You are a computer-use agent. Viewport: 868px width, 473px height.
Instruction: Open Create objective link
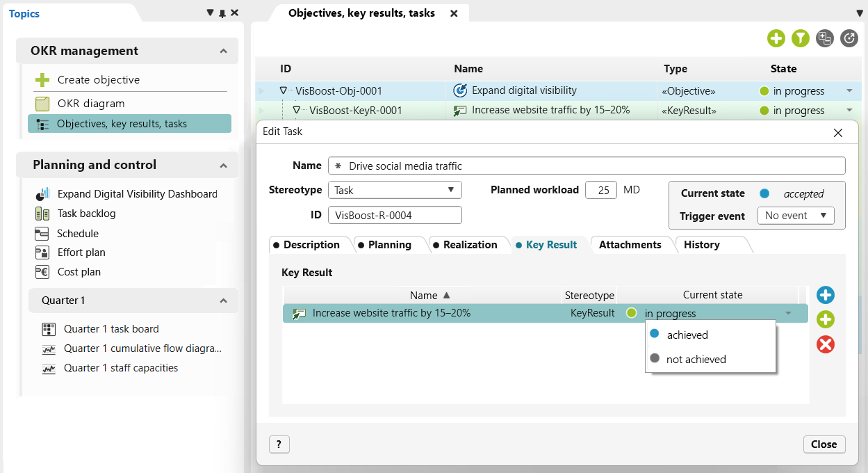pos(99,80)
